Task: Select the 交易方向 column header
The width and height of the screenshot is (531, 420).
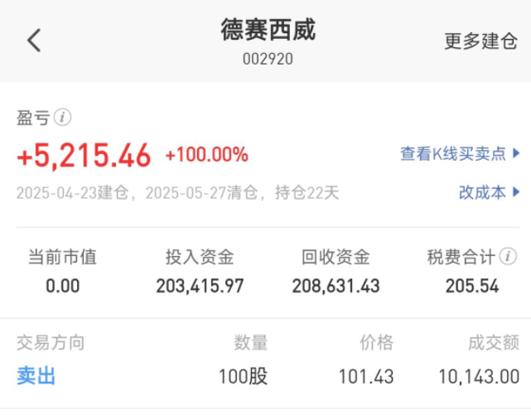Action: (51, 342)
